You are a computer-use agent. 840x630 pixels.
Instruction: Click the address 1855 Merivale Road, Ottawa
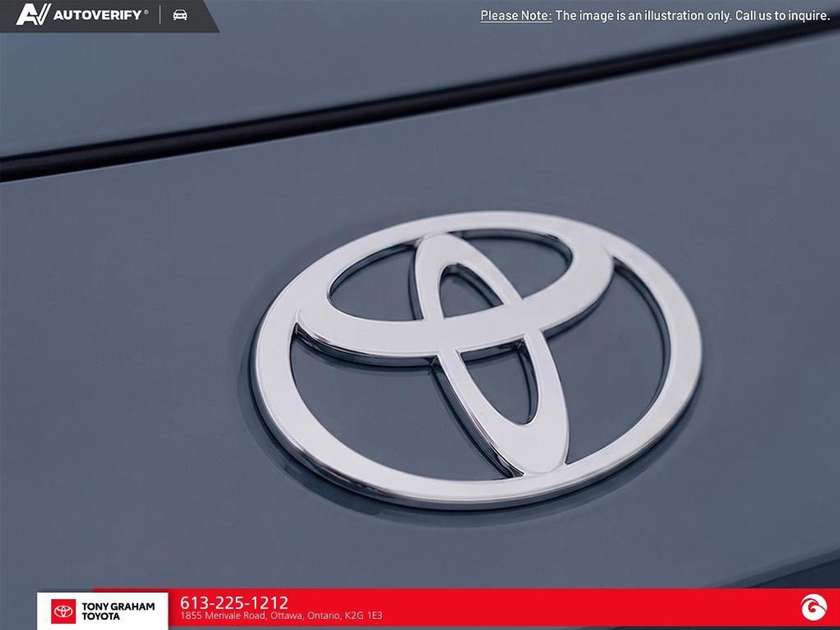click(281, 616)
